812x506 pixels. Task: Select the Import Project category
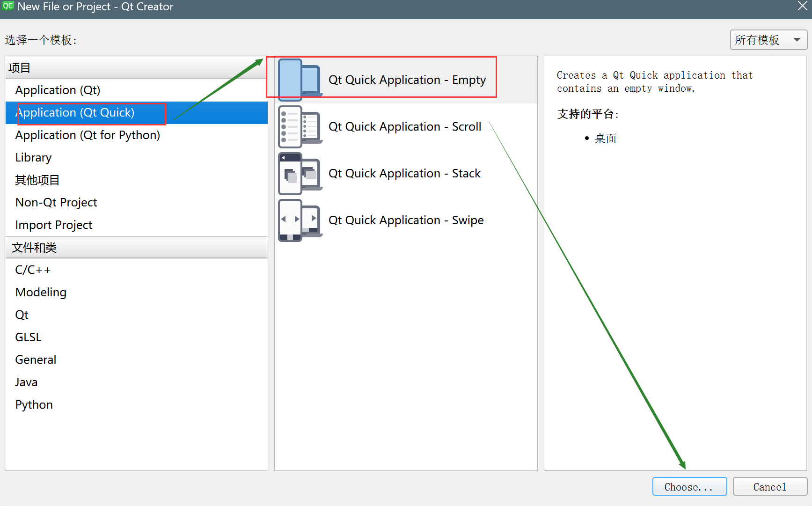coord(136,225)
